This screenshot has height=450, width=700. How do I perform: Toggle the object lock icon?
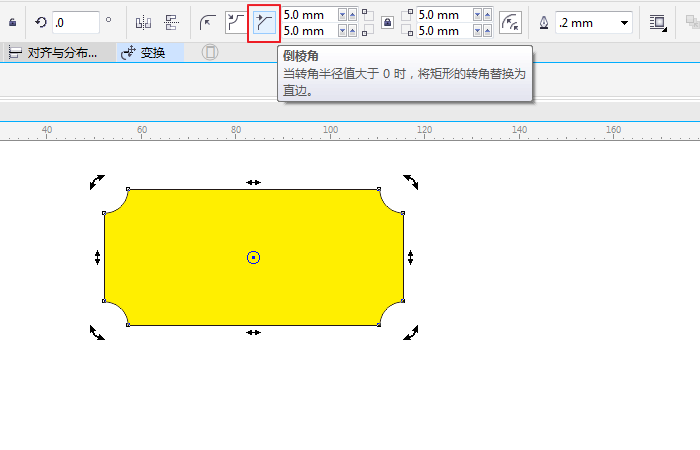pyautogui.click(x=12, y=22)
